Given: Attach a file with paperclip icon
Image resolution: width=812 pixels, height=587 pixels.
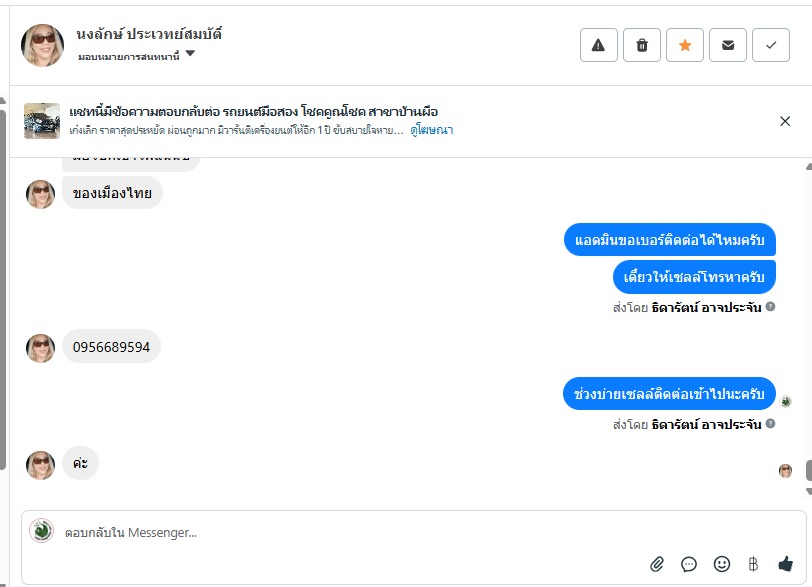Looking at the screenshot, I should pyautogui.click(x=657, y=564).
